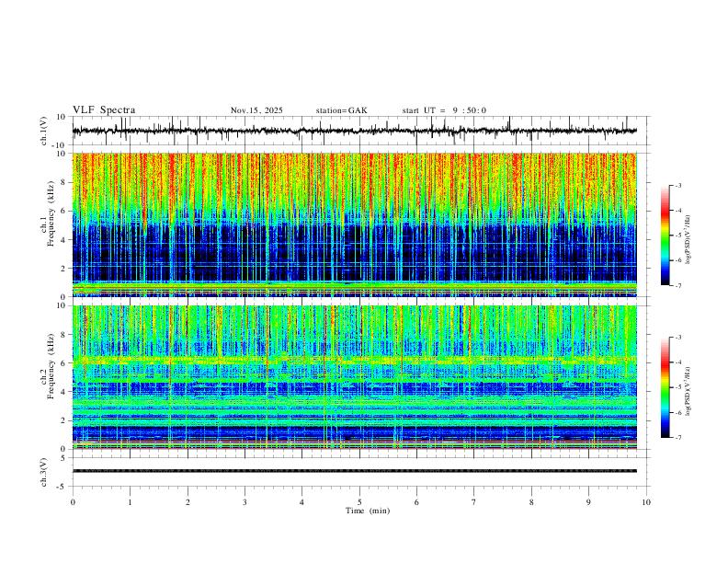
Task: Click time axis tick label "0"
Action: 73,502
